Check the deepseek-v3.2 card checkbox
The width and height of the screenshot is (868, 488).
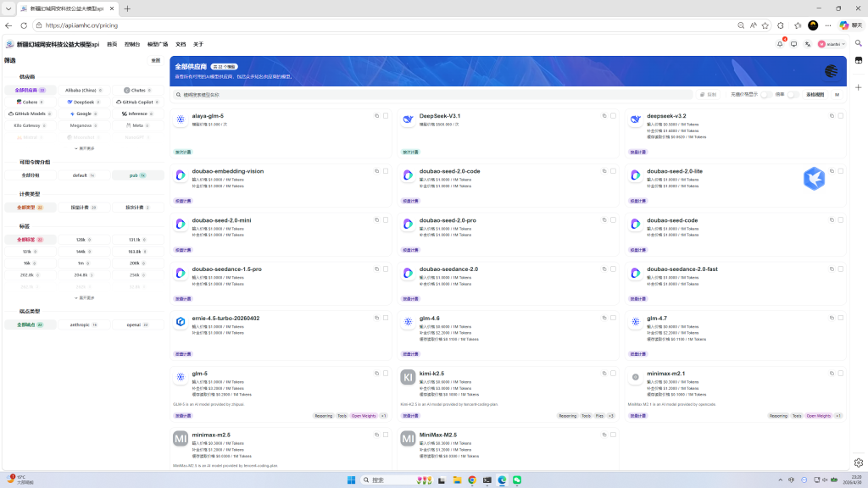841,116
